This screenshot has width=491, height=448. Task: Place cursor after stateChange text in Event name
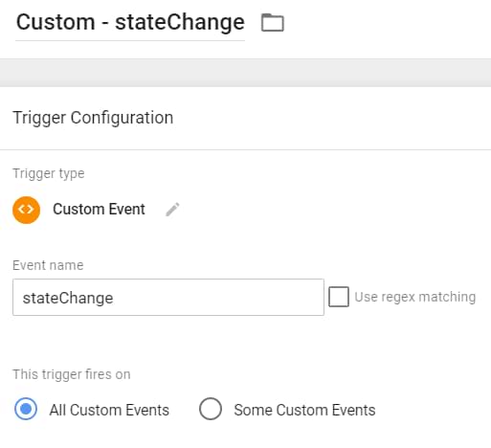click(115, 298)
